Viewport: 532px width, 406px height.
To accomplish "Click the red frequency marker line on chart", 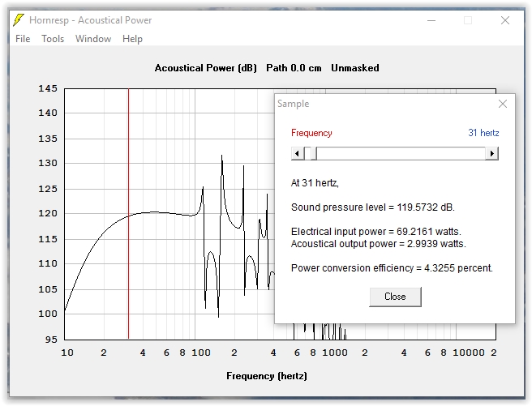I will pyautogui.click(x=129, y=213).
